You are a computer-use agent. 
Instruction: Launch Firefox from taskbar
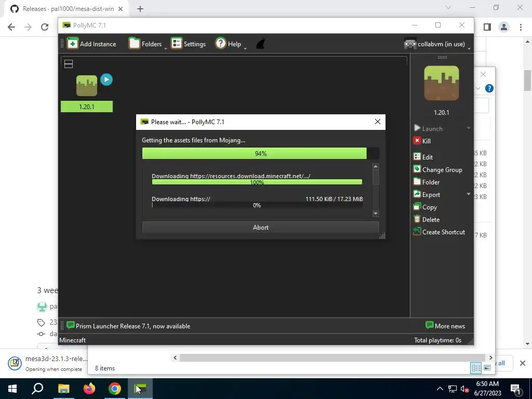(89, 389)
